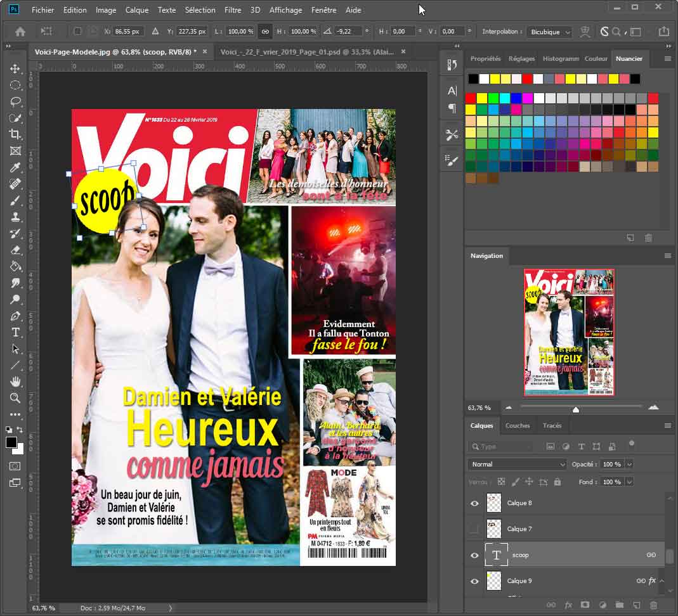
Task: Select the Lasso tool
Action: (x=15, y=101)
